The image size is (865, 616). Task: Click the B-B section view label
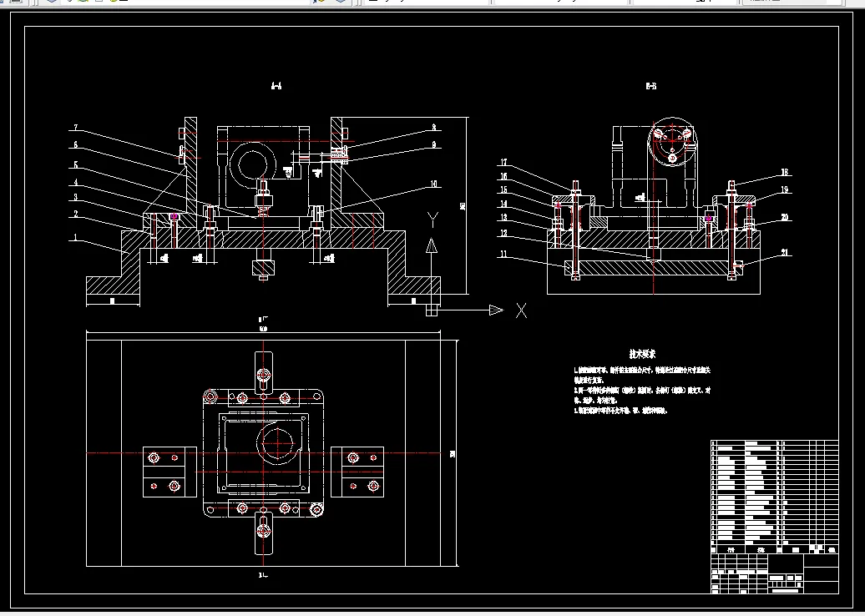pos(651,86)
